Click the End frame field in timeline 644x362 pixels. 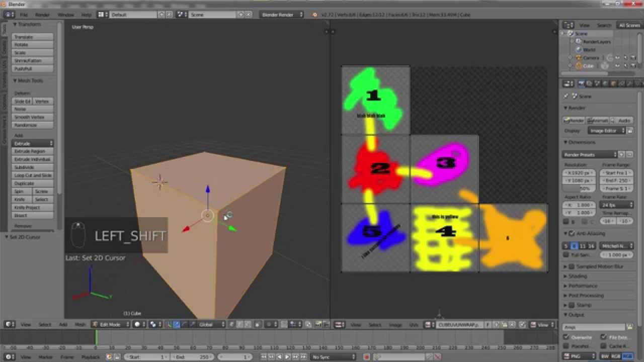point(192,357)
